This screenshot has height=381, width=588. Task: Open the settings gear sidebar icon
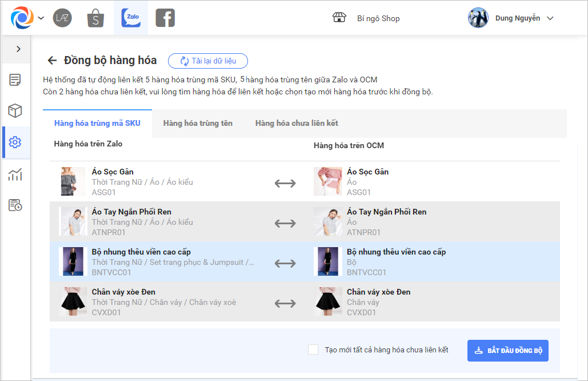pyautogui.click(x=15, y=142)
